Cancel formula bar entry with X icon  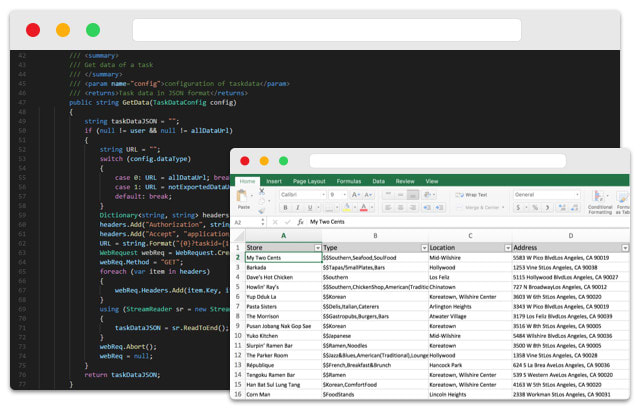coord(275,222)
